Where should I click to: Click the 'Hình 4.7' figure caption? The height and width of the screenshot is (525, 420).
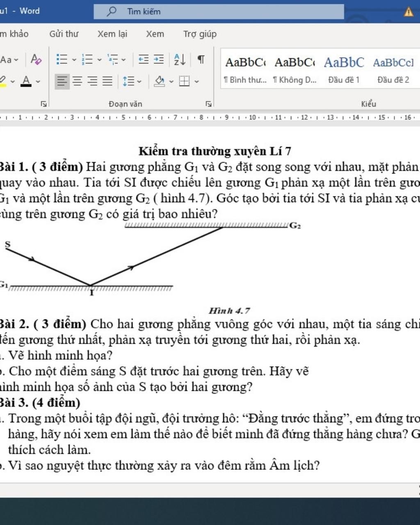[229, 311]
